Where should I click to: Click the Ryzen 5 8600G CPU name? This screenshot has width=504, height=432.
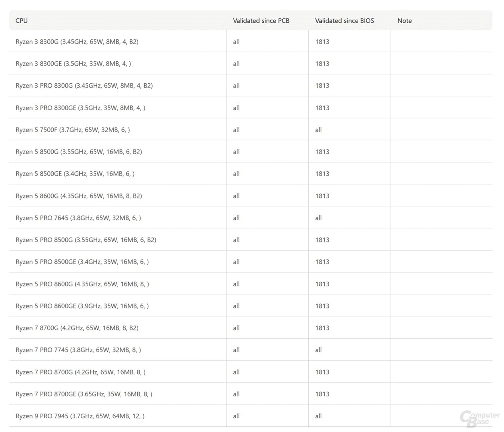[x=78, y=196]
